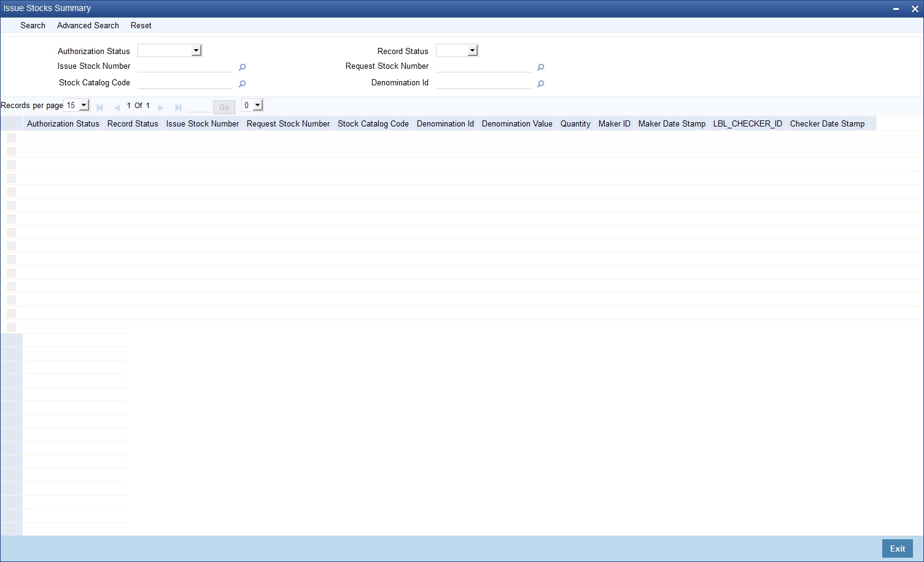The image size is (924, 562).
Task: Click Quantity column header
Action: coord(575,123)
